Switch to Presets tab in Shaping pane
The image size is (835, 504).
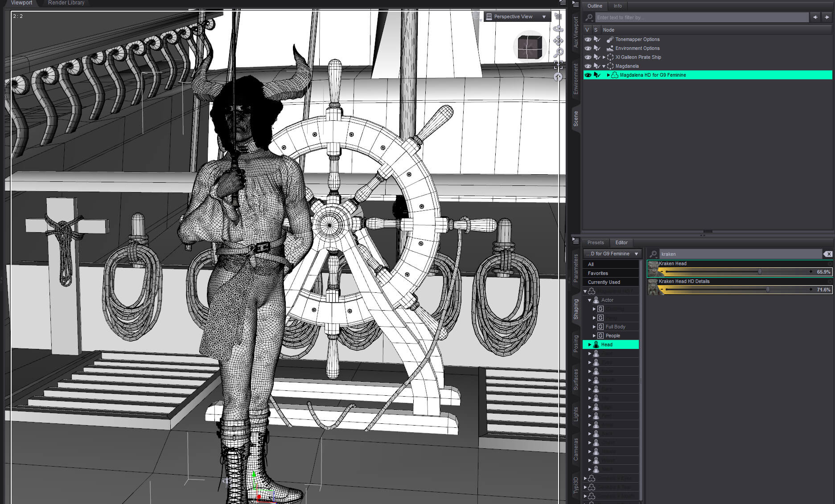tap(596, 242)
